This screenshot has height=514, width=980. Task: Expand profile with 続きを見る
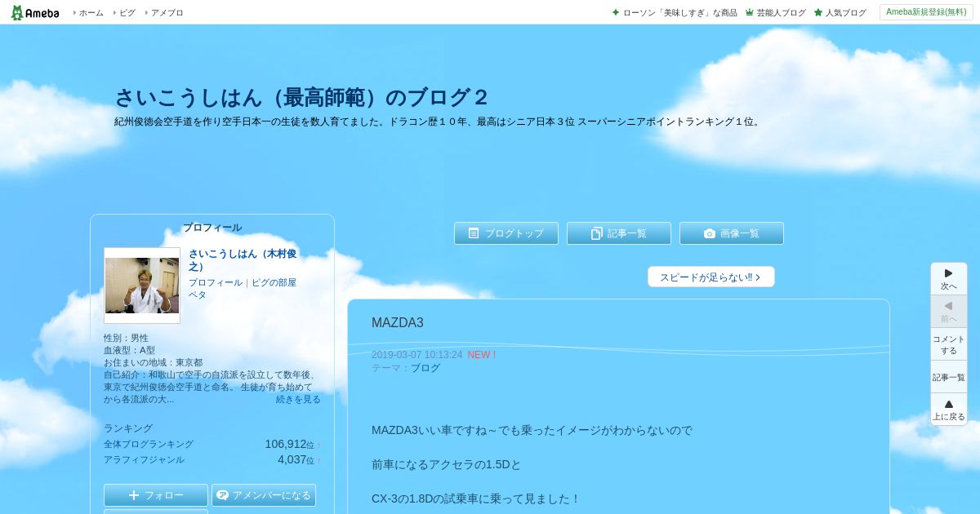298,400
